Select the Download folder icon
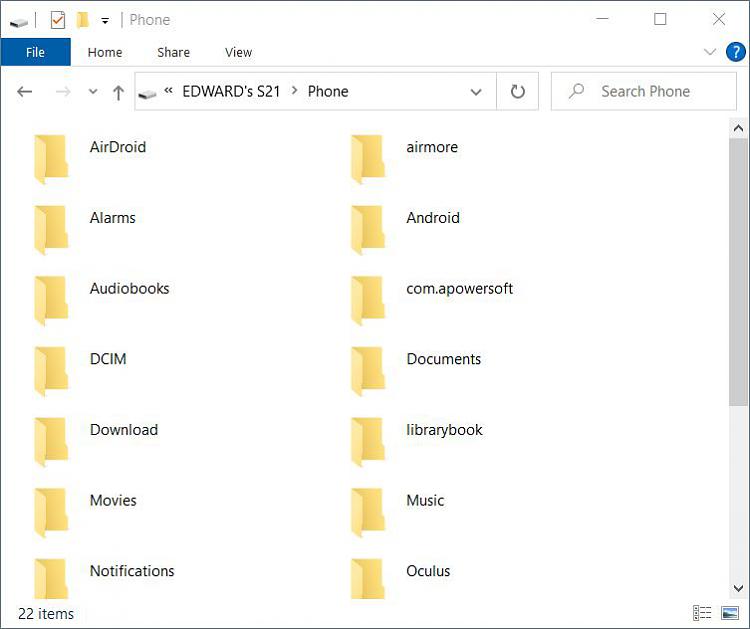The width and height of the screenshot is (750, 629). point(52,442)
